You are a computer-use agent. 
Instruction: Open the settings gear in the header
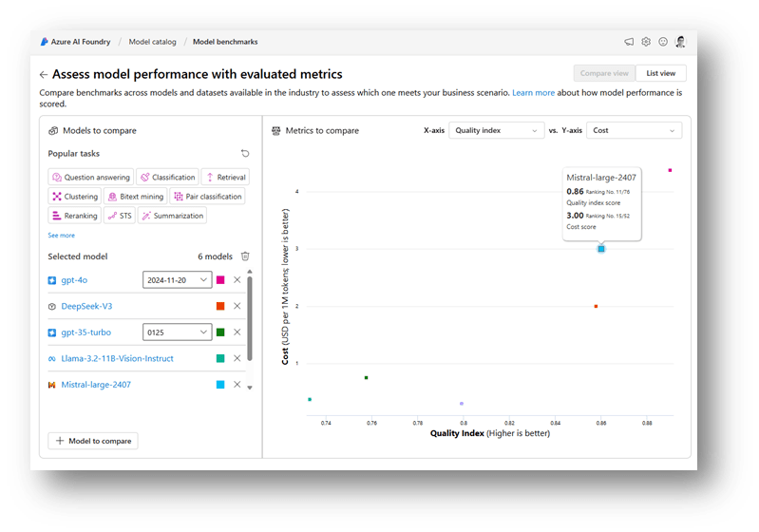tap(646, 42)
